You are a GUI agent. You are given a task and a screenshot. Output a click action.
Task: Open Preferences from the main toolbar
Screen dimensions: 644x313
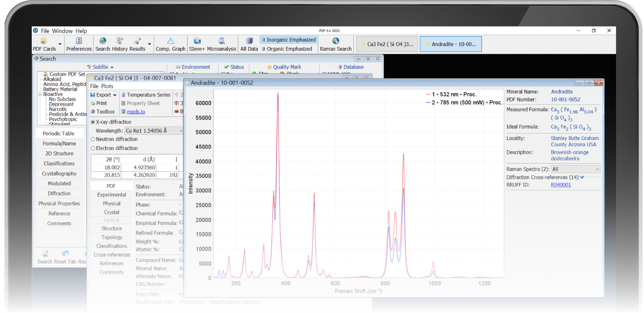79,41
